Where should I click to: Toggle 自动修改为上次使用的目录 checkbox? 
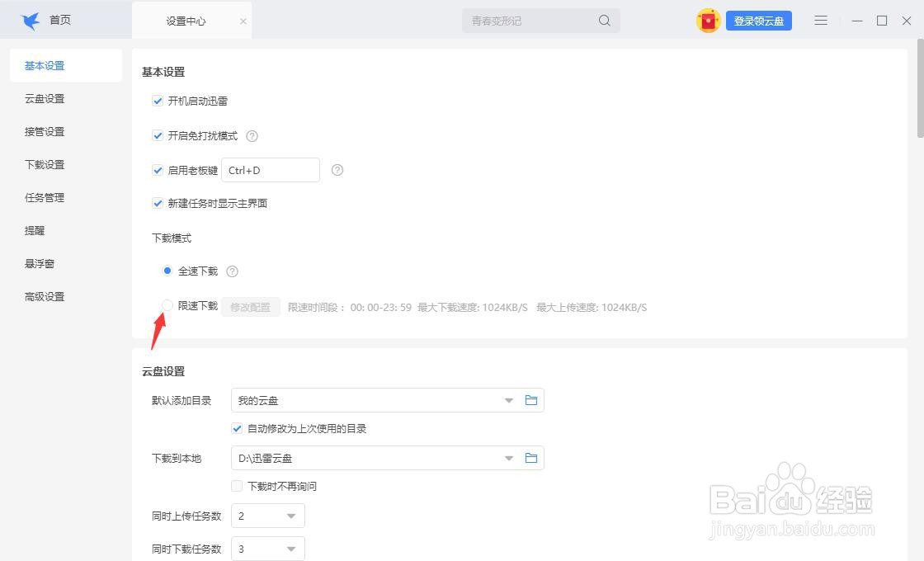pos(237,428)
